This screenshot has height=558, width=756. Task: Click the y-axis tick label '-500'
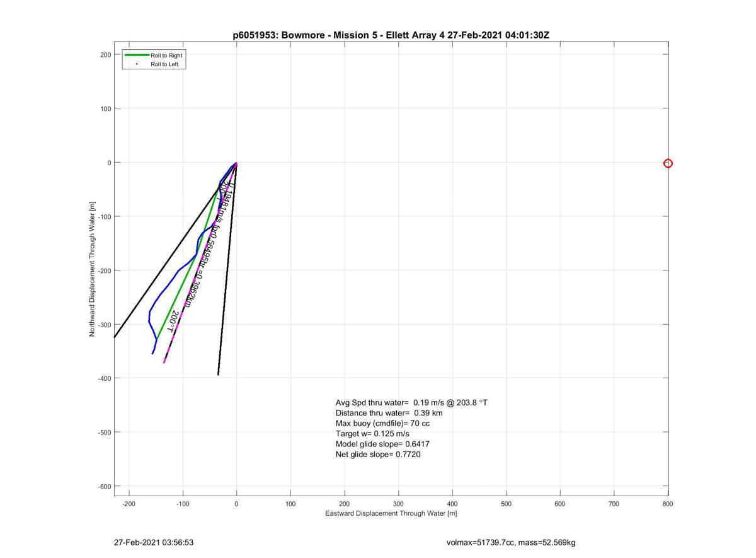(x=105, y=433)
